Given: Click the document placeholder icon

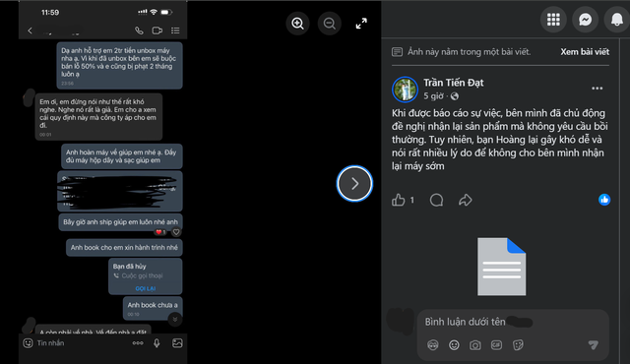Looking at the screenshot, I should (x=501, y=267).
